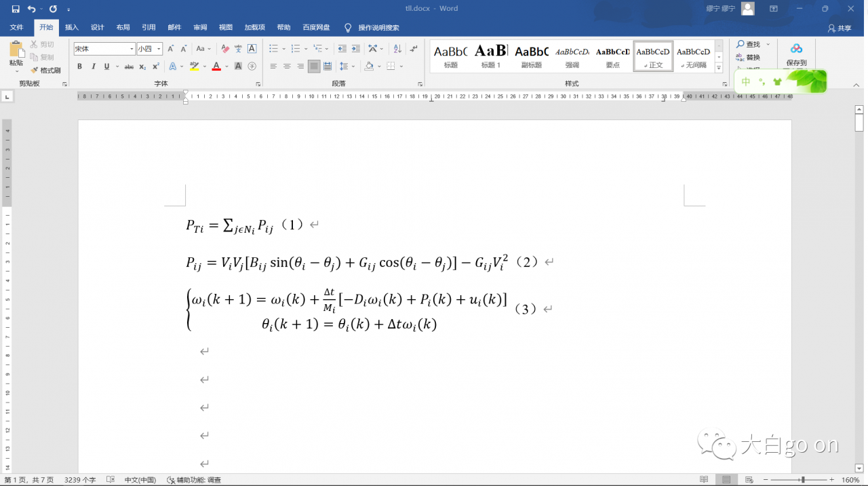Switch to the Insert (插入) tab
The width and height of the screenshot is (868, 486).
(x=72, y=28)
